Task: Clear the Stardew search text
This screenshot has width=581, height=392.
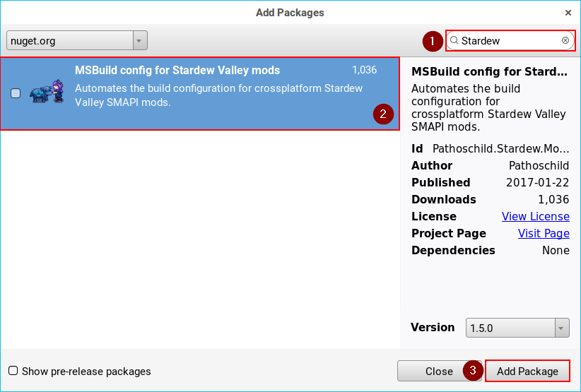Action: coord(565,41)
